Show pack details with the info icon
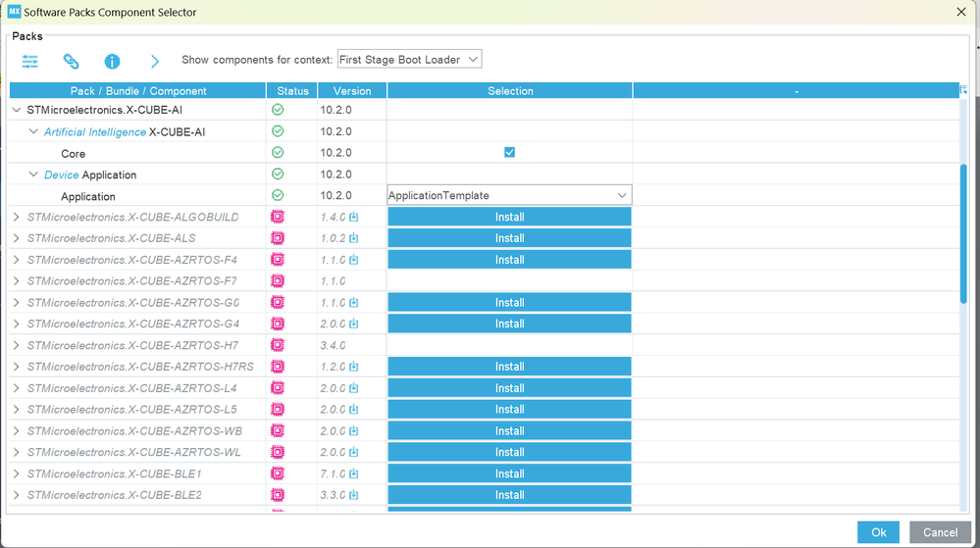 pos(112,61)
